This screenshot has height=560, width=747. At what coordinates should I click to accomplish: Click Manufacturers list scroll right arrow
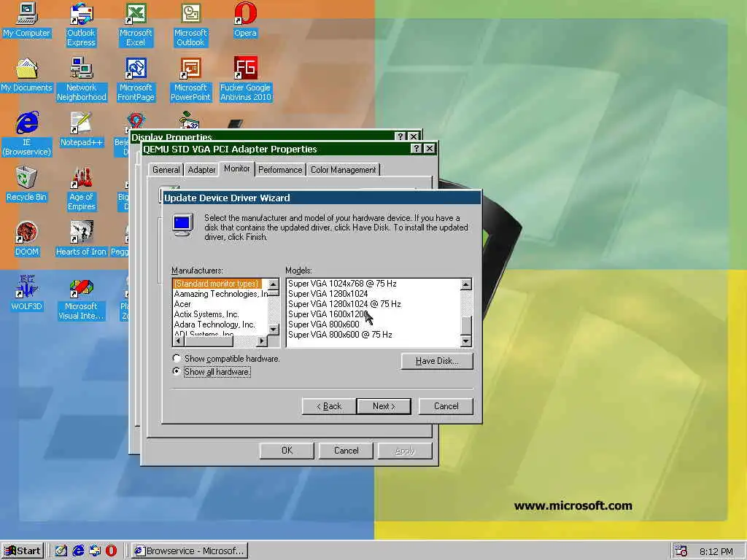point(262,341)
